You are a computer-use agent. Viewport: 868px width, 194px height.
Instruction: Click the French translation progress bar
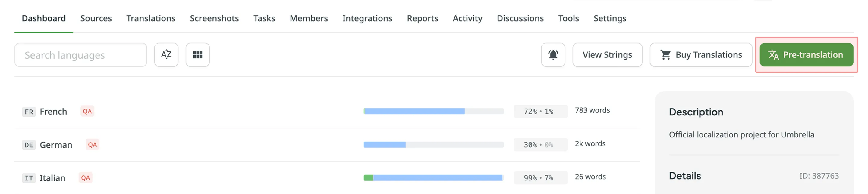433,111
